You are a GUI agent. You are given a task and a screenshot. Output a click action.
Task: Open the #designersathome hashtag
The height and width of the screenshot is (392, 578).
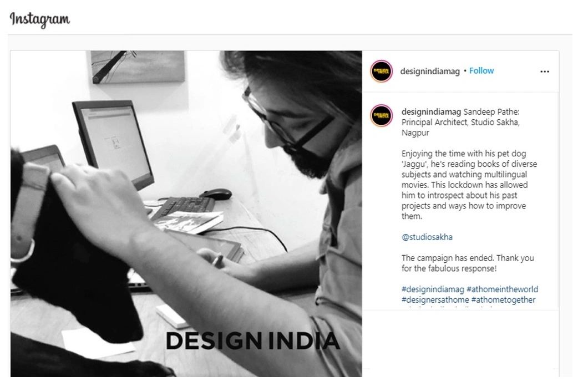point(435,299)
